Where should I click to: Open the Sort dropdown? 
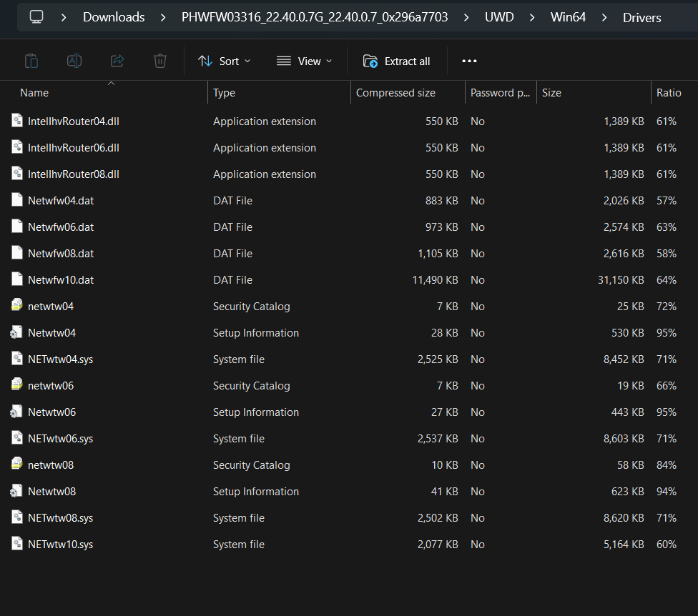(224, 61)
